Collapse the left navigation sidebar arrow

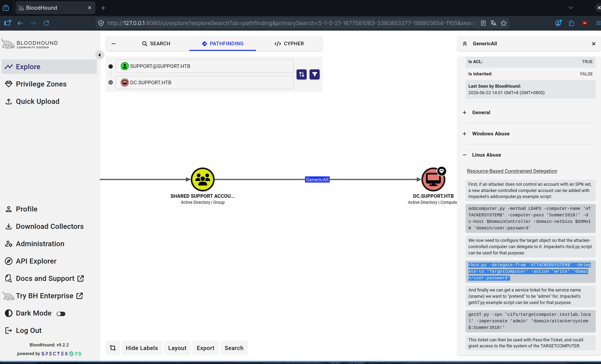pyautogui.click(x=100, y=55)
